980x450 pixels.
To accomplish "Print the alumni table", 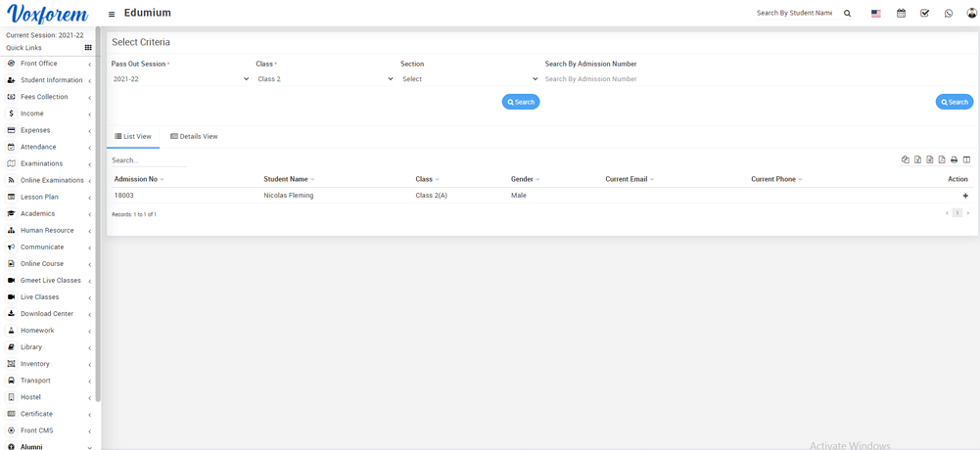I will 954,159.
